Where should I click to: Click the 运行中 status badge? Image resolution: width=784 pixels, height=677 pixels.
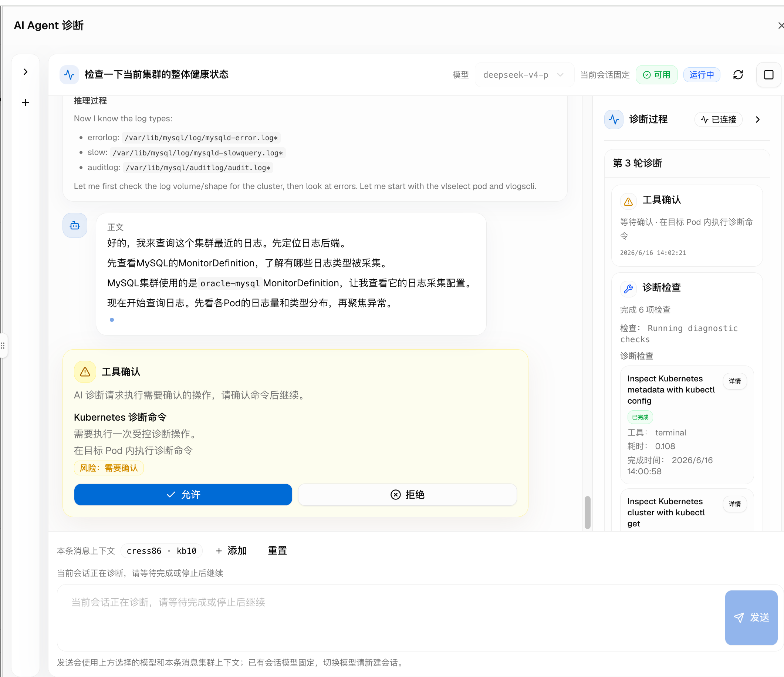pos(702,75)
